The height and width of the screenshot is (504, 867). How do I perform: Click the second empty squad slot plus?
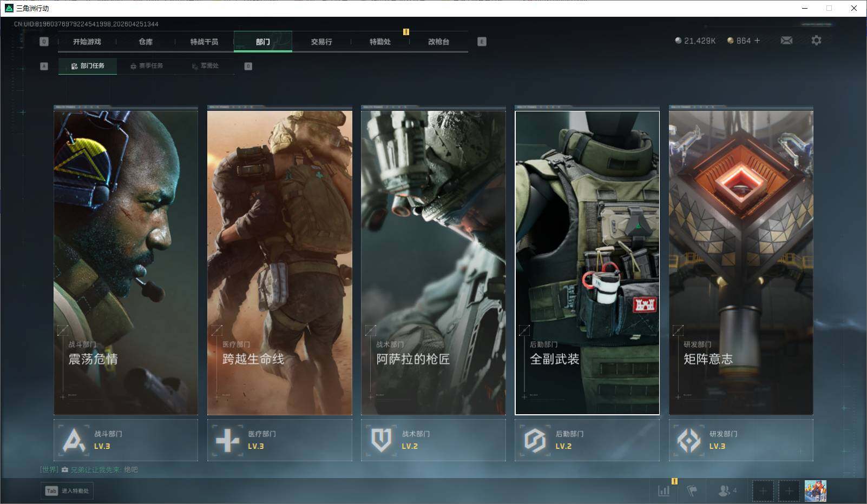(x=789, y=491)
